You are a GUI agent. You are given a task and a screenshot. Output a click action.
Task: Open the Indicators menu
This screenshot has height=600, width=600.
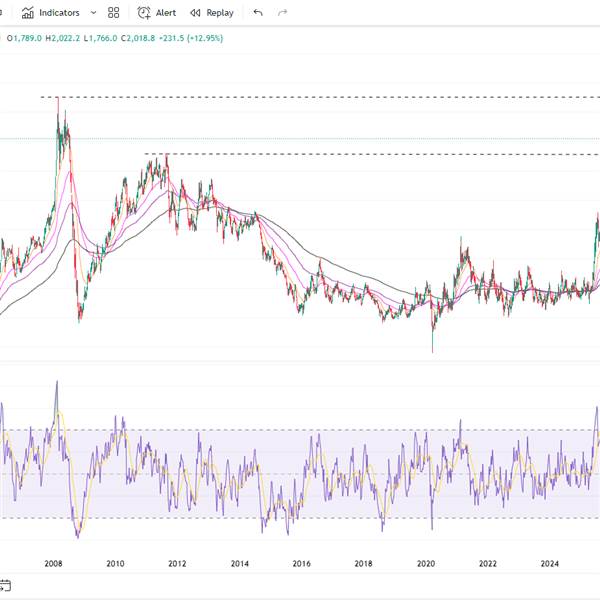coord(51,13)
